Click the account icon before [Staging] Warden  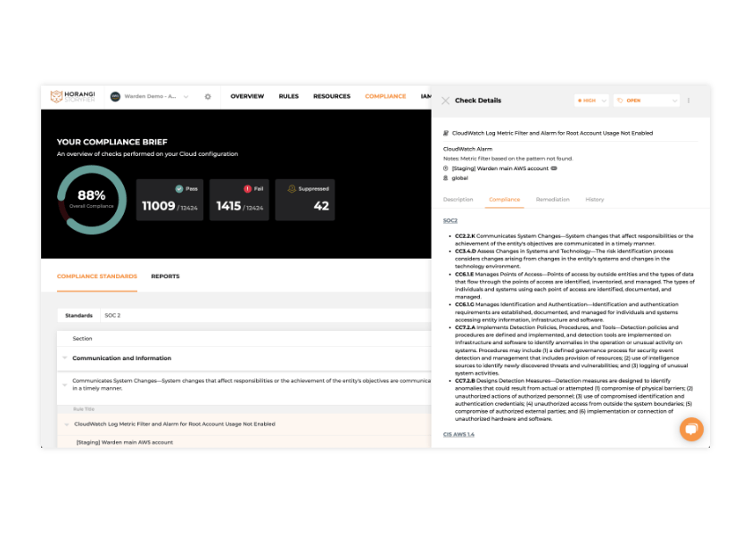(x=446, y=169)
